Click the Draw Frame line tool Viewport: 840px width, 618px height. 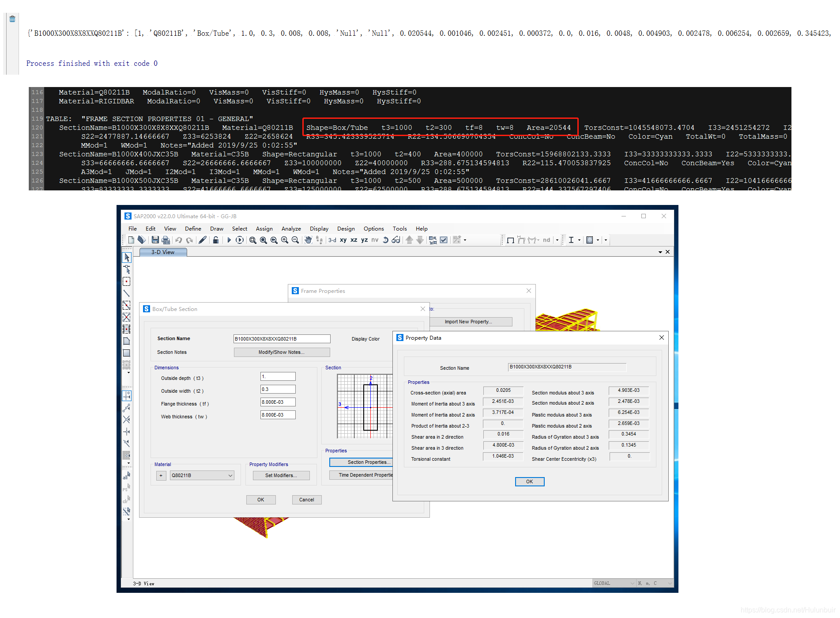tap(127, 293)
